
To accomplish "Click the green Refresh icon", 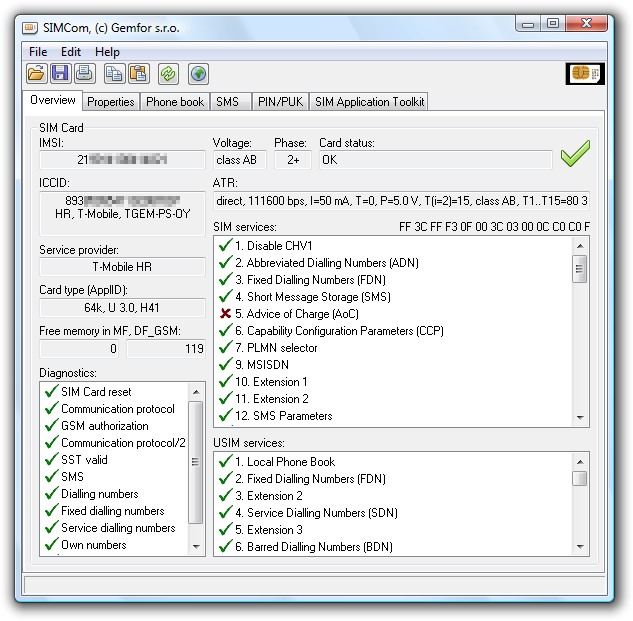I will (168, 73).
